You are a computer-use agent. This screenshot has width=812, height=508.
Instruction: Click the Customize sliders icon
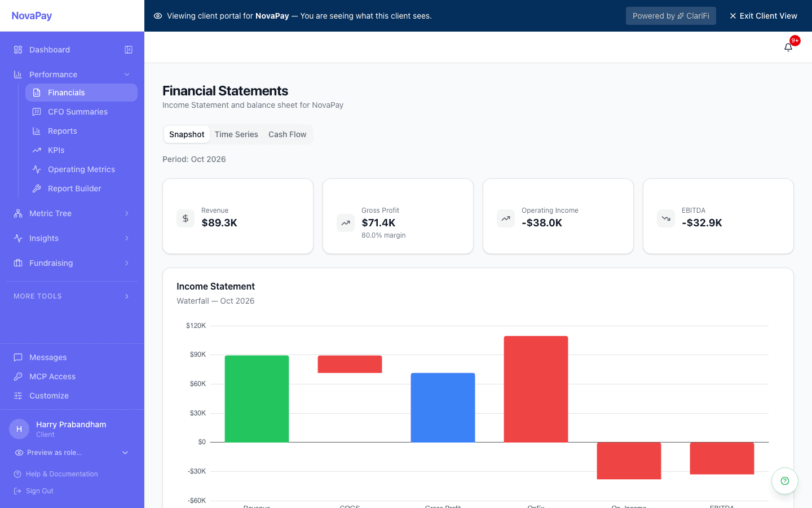pos(18,396)
